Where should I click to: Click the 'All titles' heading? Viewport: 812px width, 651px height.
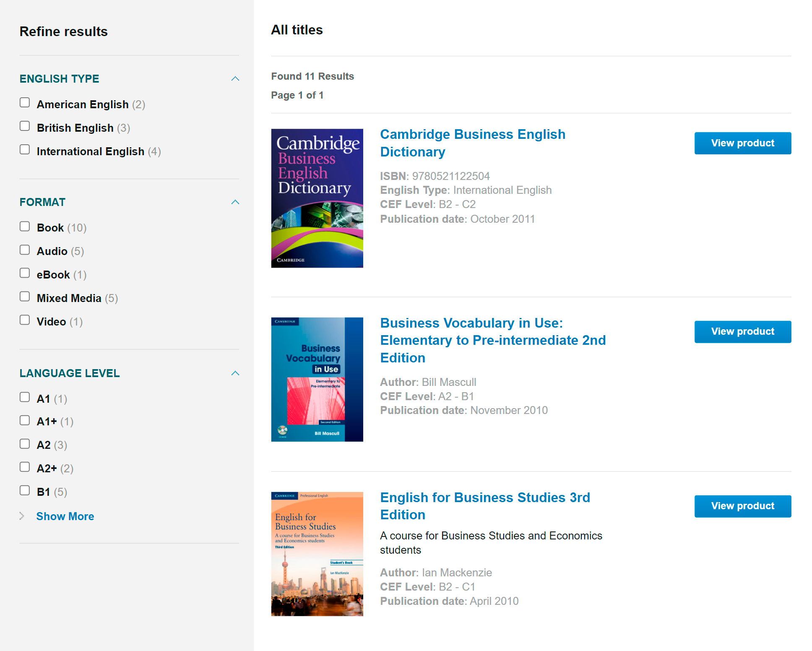coord(297,30)
